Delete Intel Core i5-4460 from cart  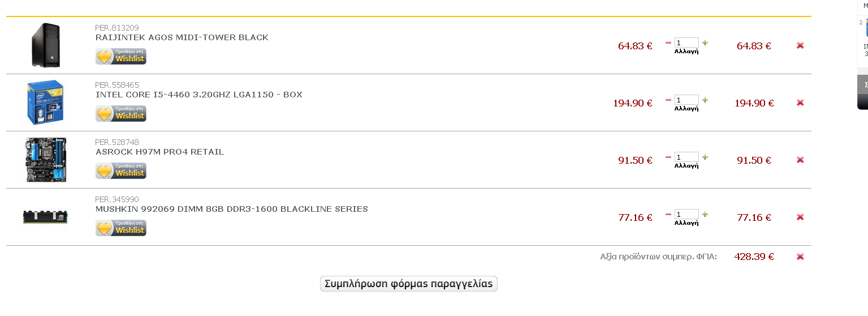(800, 103)
